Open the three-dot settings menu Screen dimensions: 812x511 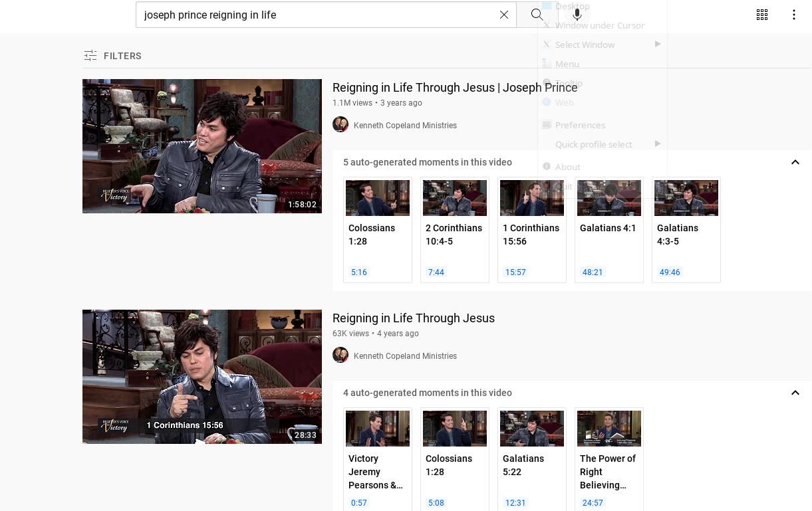[794, 15]
